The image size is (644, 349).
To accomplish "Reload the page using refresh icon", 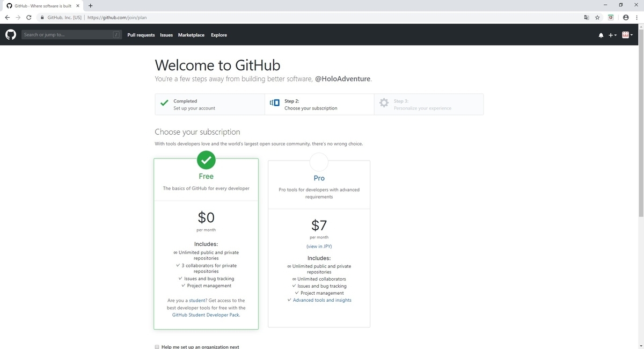I will [x=28, y=17].
